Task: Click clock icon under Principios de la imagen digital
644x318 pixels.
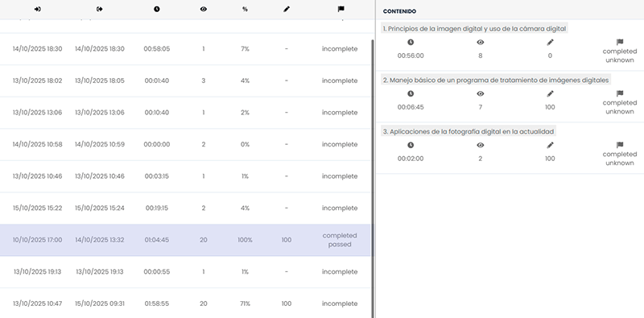Action: (x=411, y=43)
